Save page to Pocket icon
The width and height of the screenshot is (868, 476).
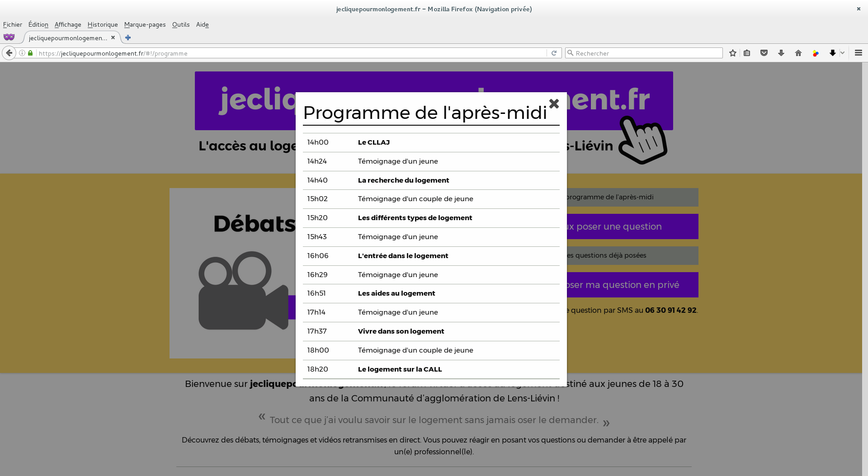coord(764,53)
